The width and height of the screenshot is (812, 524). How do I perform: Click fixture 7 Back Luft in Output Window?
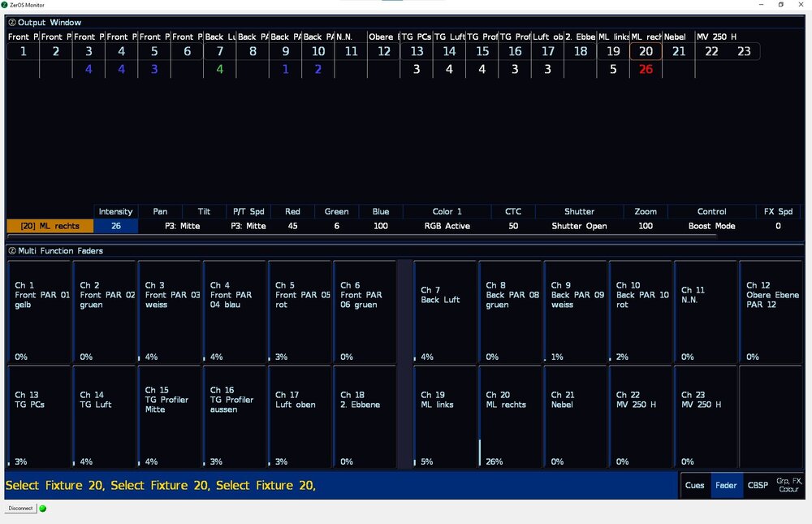point(219,51)
